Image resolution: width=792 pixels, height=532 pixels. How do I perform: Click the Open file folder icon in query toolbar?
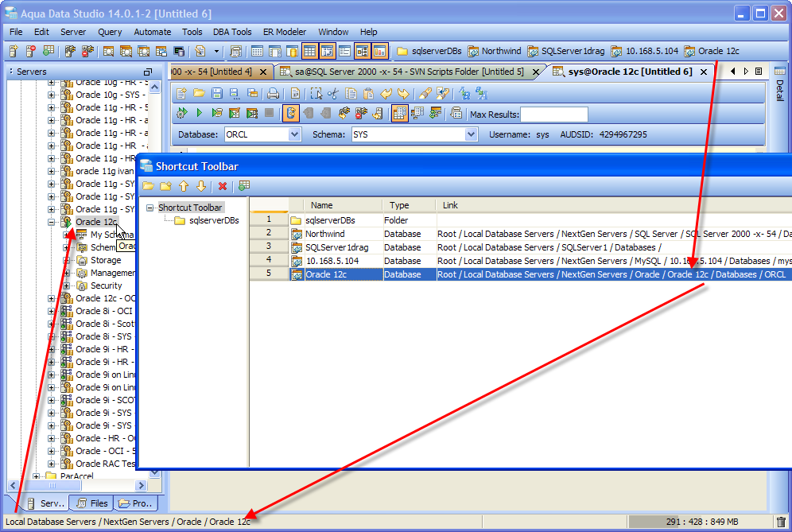(x=199, y=94)
